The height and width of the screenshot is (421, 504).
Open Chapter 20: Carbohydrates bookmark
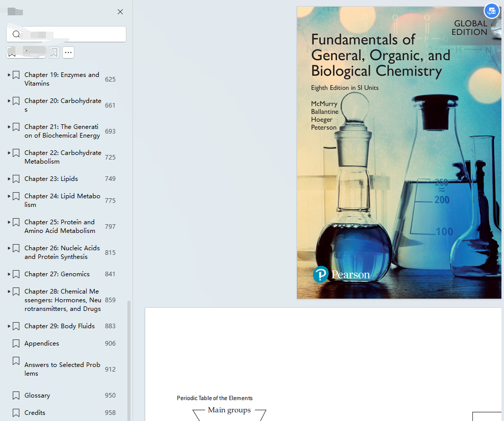63,105
